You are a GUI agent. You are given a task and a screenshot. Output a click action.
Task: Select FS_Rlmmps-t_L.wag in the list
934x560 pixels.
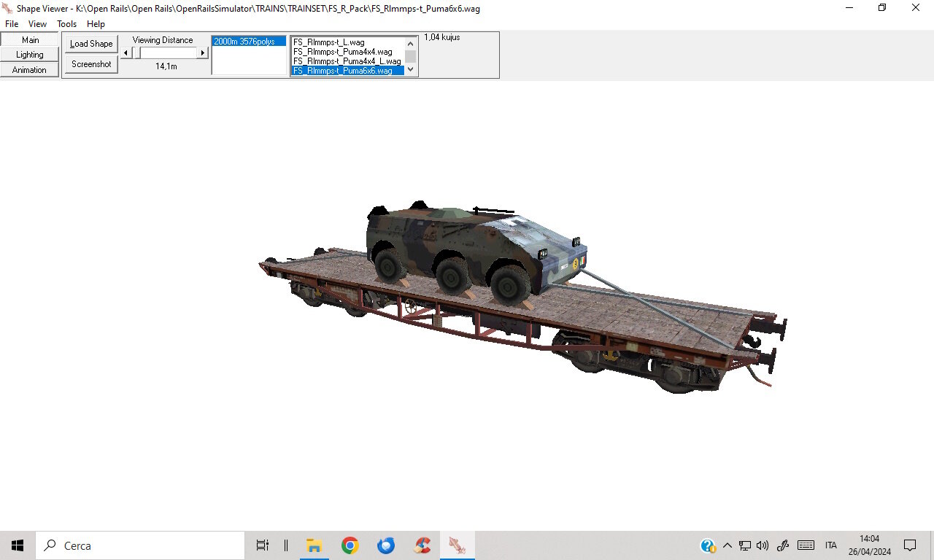[x=348, y=42]
